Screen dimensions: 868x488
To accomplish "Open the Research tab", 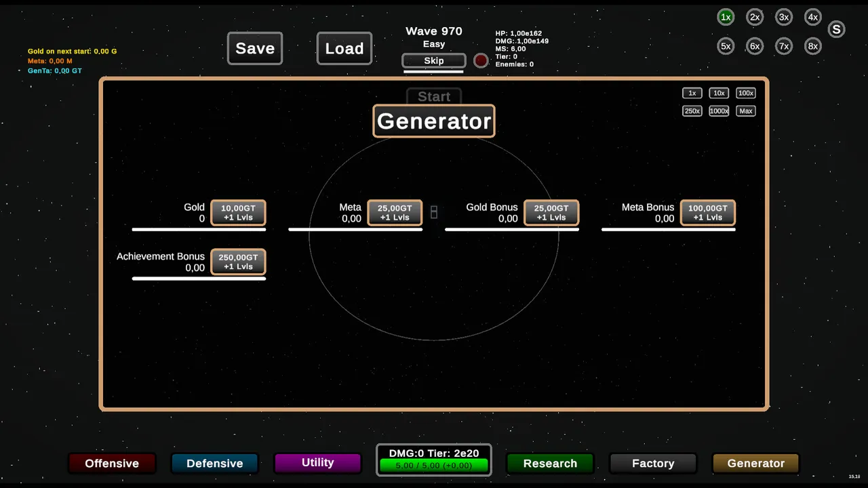I will coord(550,464).
